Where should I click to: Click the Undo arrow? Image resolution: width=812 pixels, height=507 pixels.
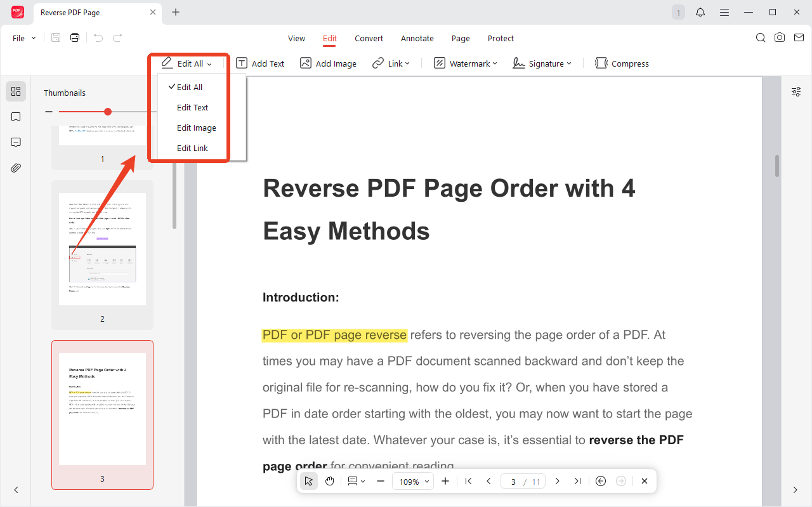click(x=98, y=38)
